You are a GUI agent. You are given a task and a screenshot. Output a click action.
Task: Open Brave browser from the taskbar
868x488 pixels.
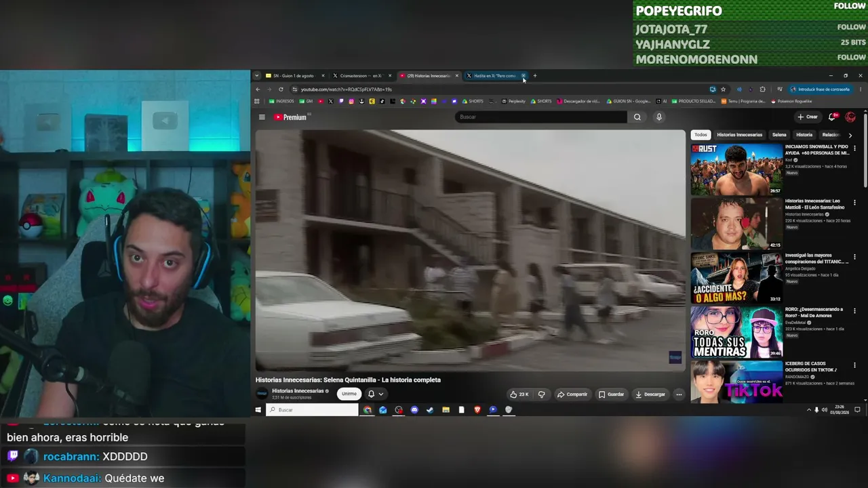pos(477,410)
